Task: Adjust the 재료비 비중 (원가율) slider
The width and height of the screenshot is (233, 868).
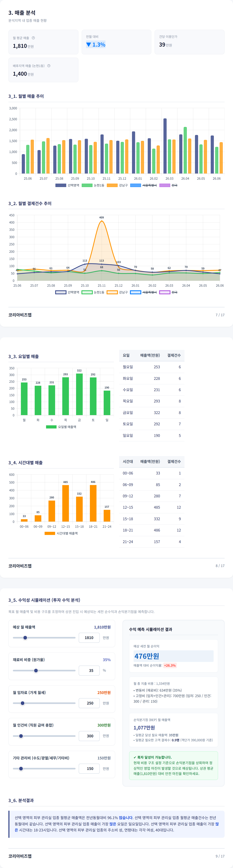Action: 44,671
